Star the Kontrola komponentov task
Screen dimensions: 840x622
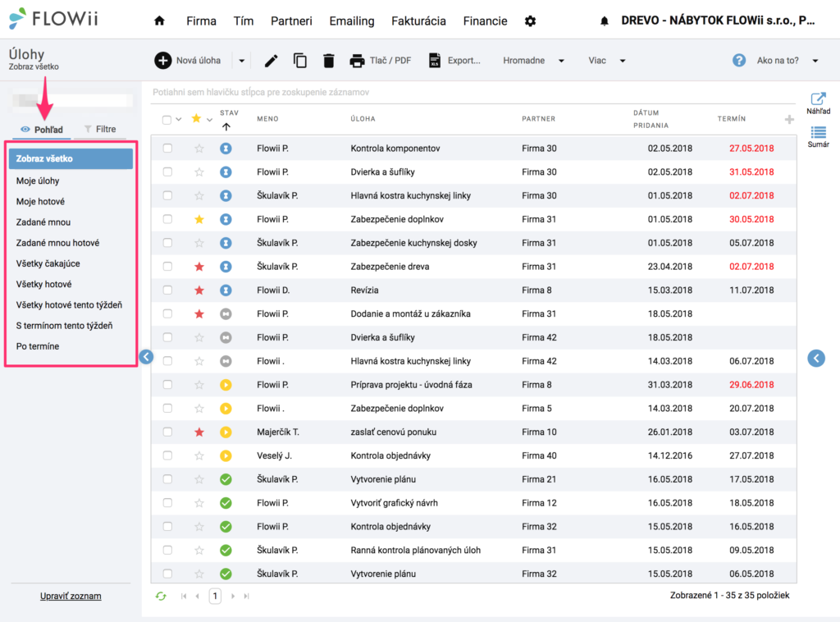[199, 149]
